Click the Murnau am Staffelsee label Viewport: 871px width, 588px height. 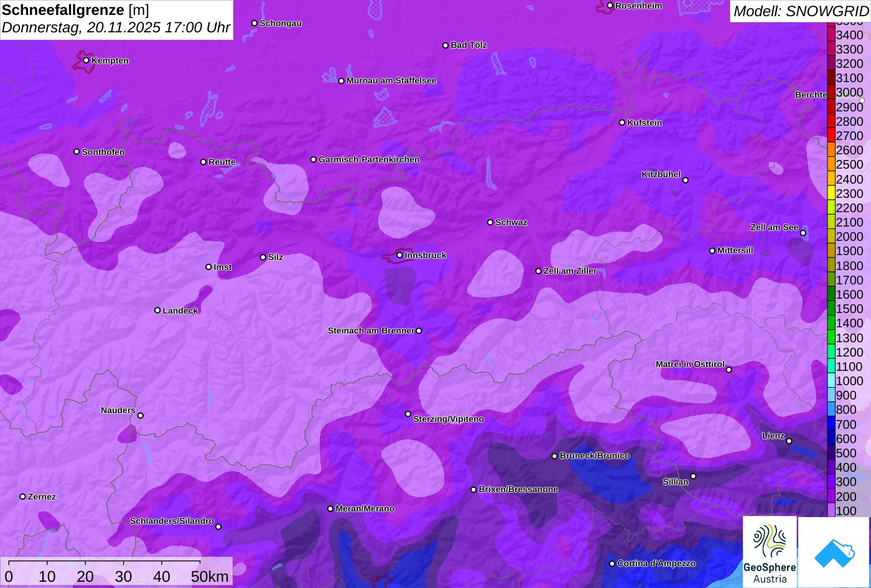[x=391, y=80]
